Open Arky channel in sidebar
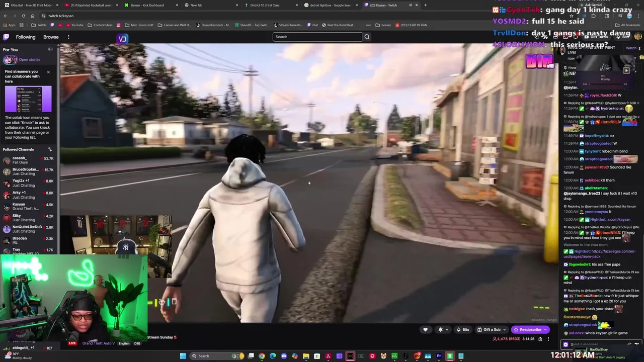Image resolution: width=644 pixels, height=362 pixels. (29, 195)
